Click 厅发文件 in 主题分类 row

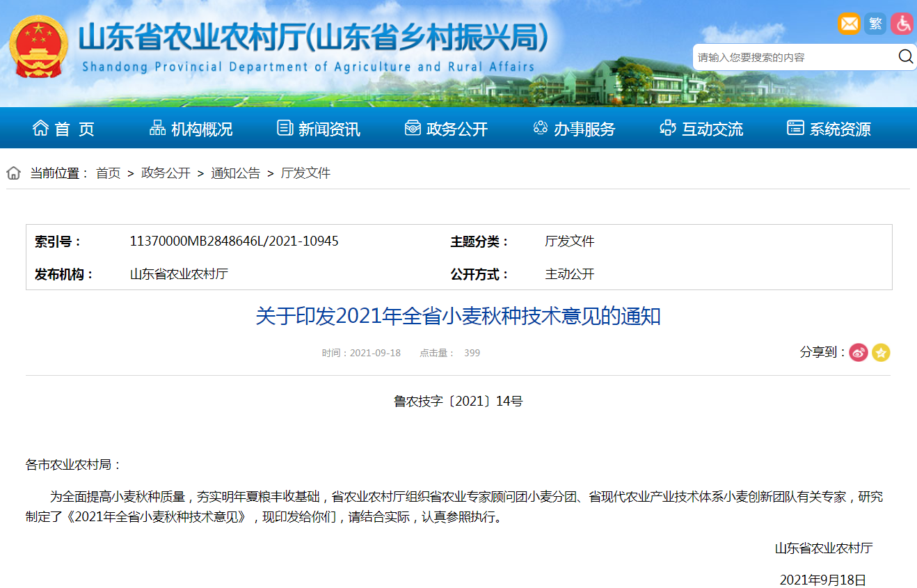tap(570, 241)
